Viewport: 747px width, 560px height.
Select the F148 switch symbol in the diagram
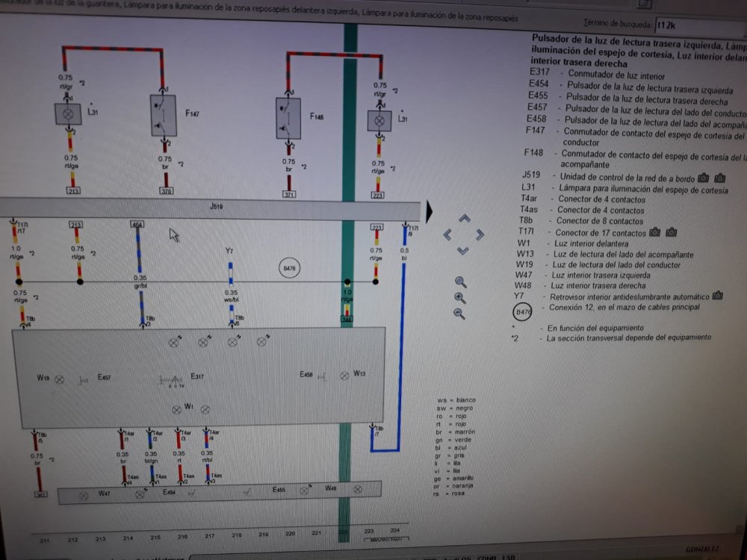[x=288, y=119]
